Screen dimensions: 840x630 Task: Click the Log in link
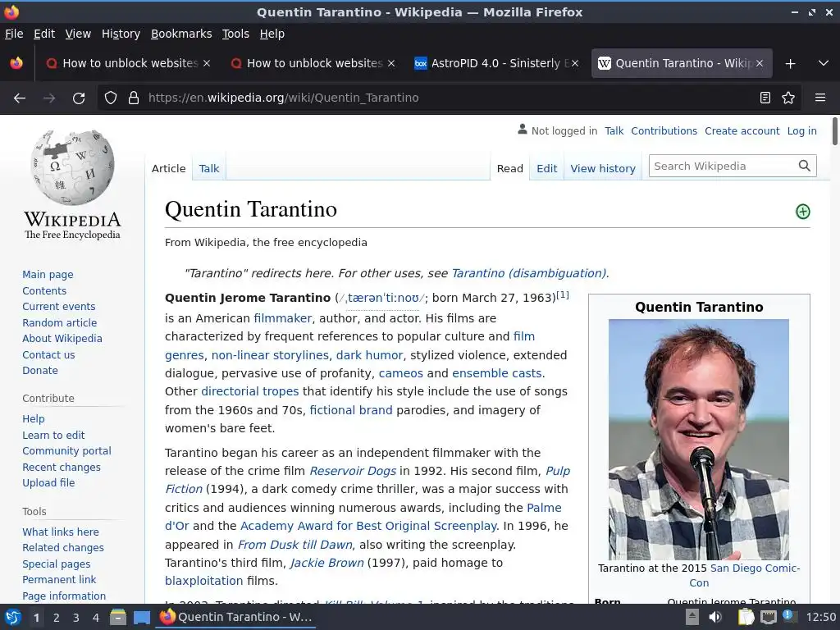click(x=801, y=130)
